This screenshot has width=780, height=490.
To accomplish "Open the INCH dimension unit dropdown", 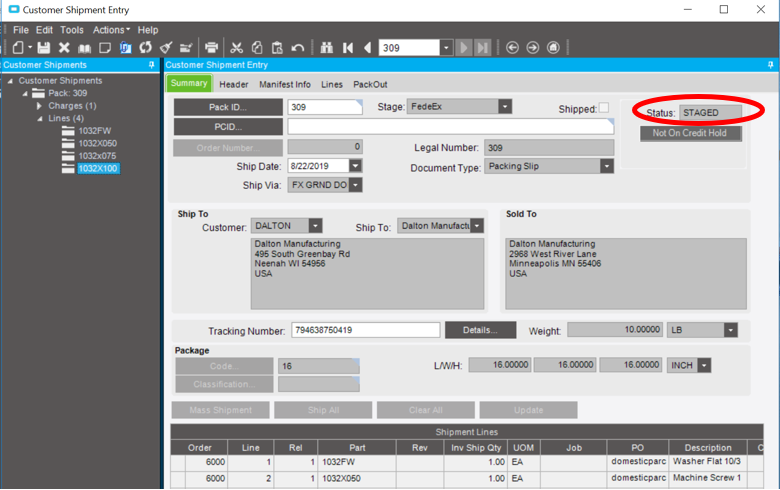I will point(704,365).
